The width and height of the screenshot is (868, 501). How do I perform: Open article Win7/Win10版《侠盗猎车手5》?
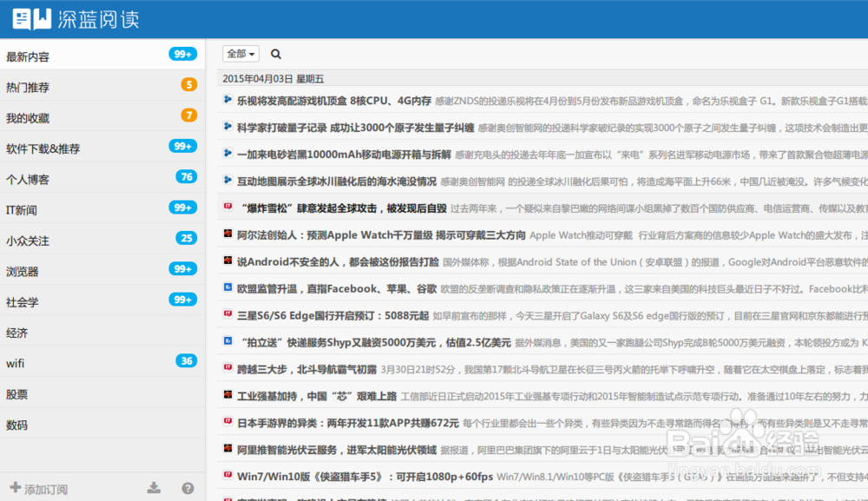point(365,477)
